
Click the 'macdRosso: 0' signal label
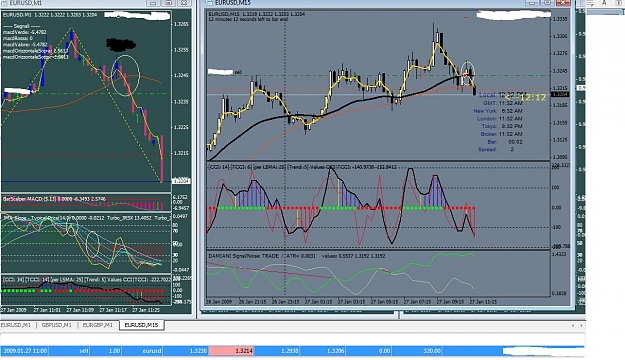tap(18, 38)
